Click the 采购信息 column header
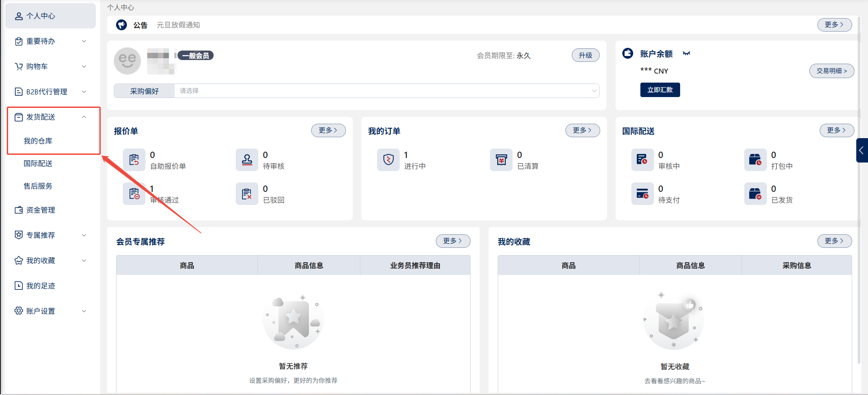 (797, 265)
